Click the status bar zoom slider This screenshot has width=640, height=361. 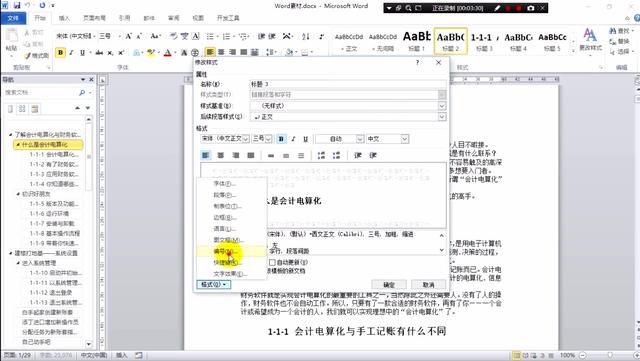click(x=610, y=355)
